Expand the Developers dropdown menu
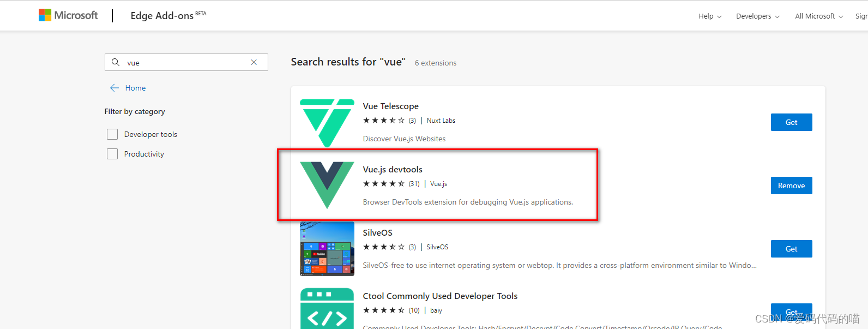The width and height of the screenshot is (868, 329). coord(758,16)
